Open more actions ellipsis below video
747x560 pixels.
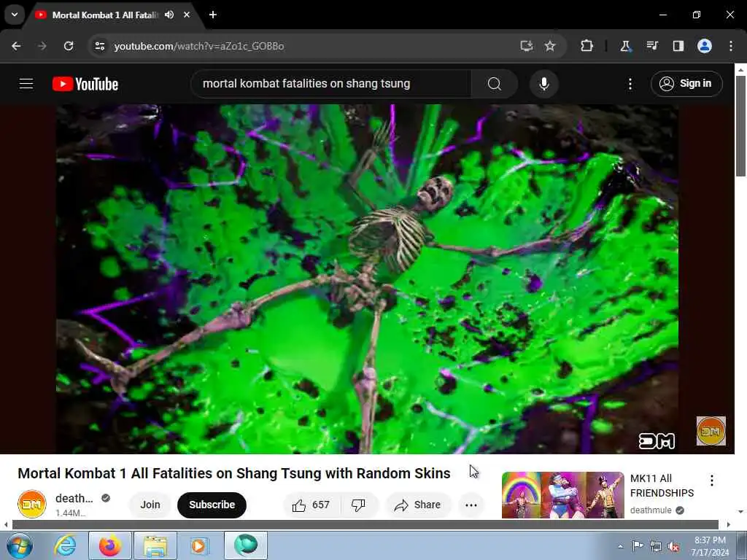[x=471, y=505]
